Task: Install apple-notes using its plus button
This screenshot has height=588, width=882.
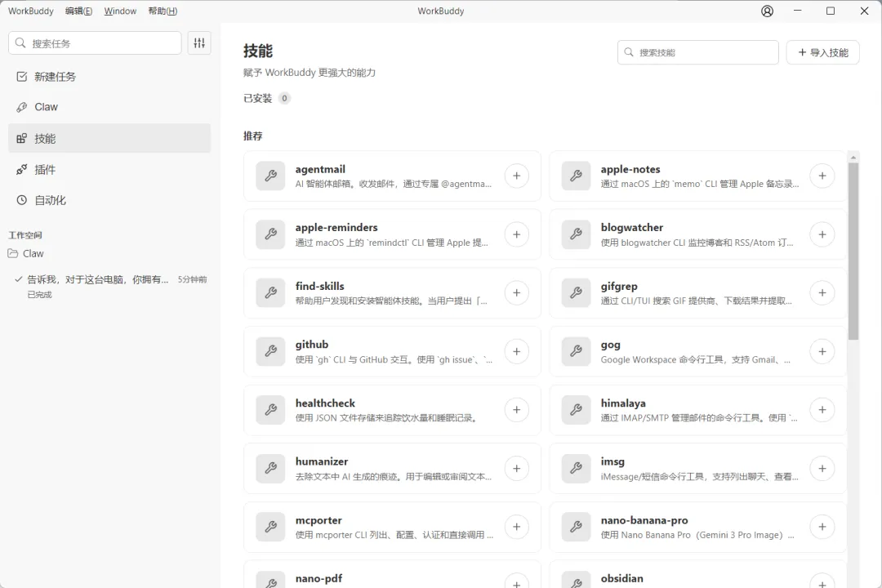Action: (822, 176)
